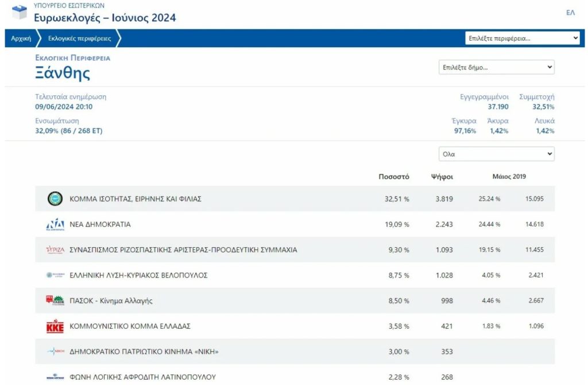
Task: Click the ΦΩΝΗ ΛΟΓΙΚΗΣ party logo
Action: click(55, 377)
